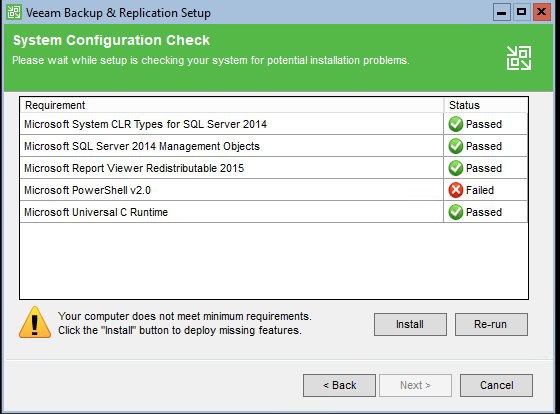Screen dimensions: 560x414
Task: Go back to the previous step
Action: pyautogui.click(x=339, y=385)
